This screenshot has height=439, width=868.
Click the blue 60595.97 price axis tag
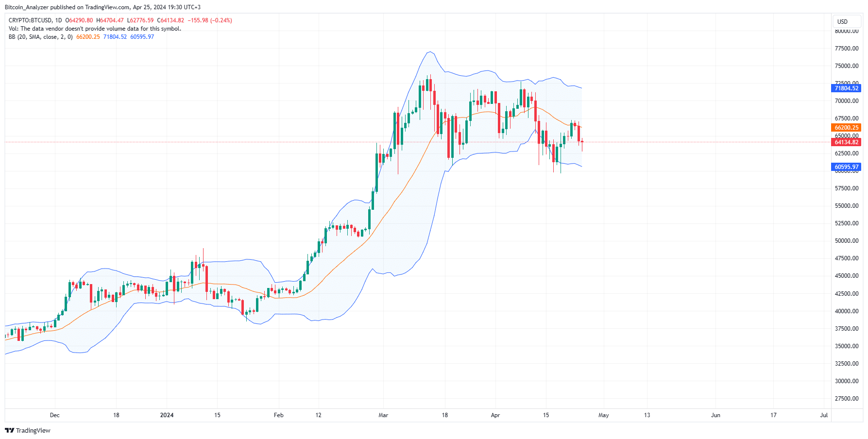[x=847, y=167]
